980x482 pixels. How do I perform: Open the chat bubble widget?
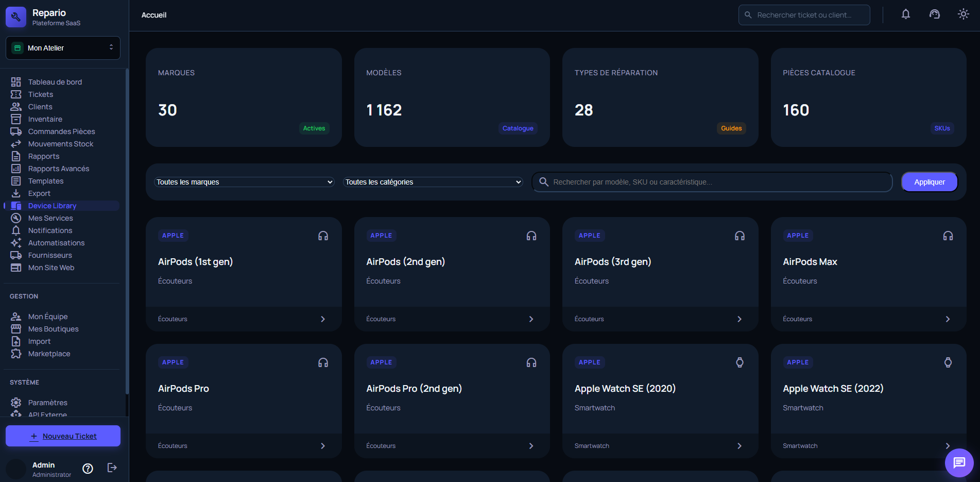(959, 462)
